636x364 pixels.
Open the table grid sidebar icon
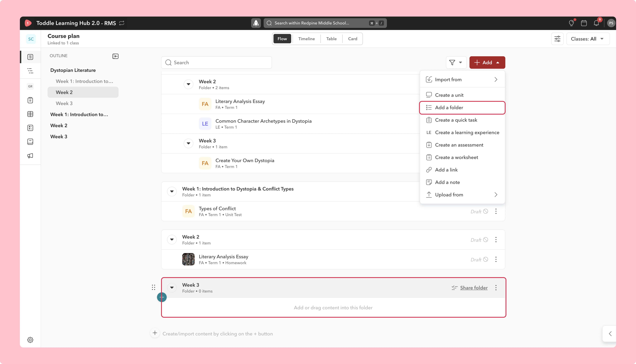pos(30,114)
